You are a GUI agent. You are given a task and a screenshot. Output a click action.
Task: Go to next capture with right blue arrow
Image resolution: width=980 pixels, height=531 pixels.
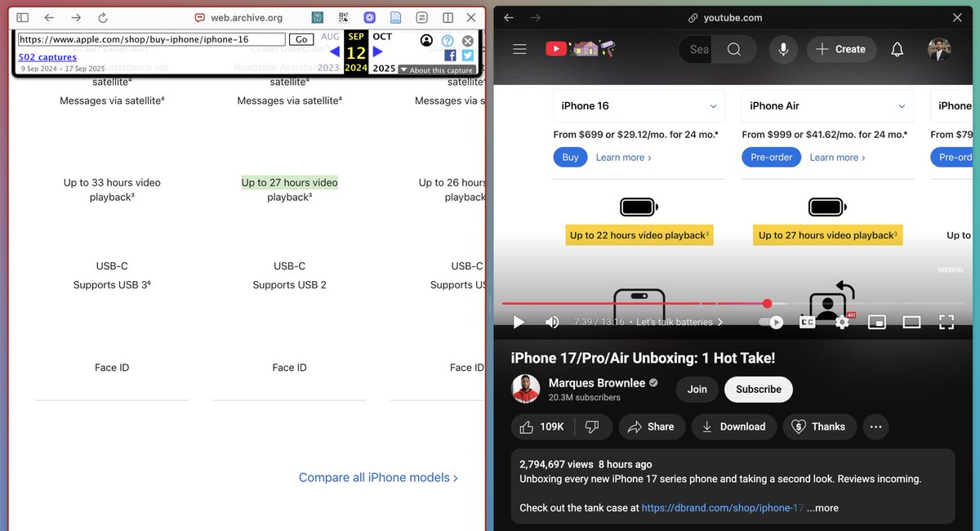(x=377, y=51)
